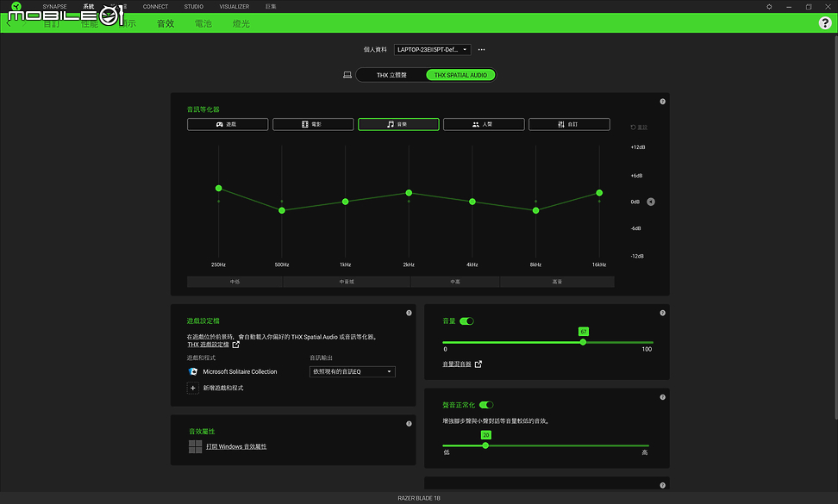Click the Windows logo in 音效屬性

(195, 446)
